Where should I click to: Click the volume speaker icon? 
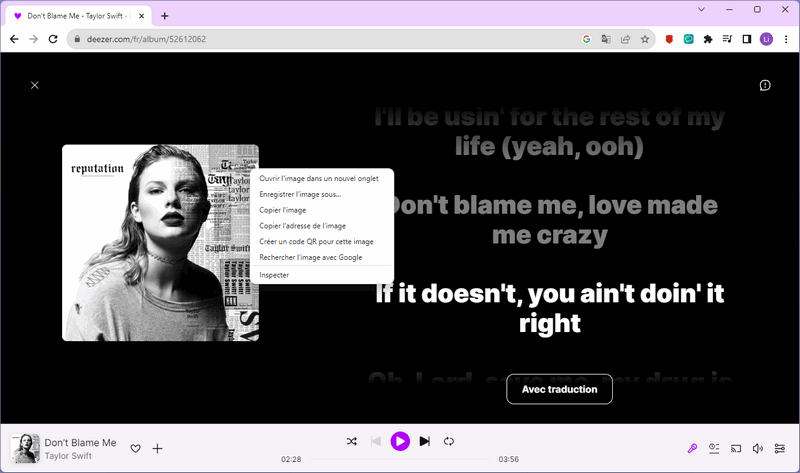(x=758, y=449)
